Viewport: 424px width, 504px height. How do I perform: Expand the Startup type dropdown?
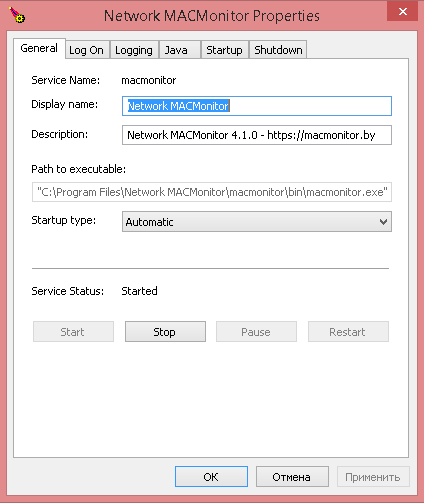coord(257,222)
